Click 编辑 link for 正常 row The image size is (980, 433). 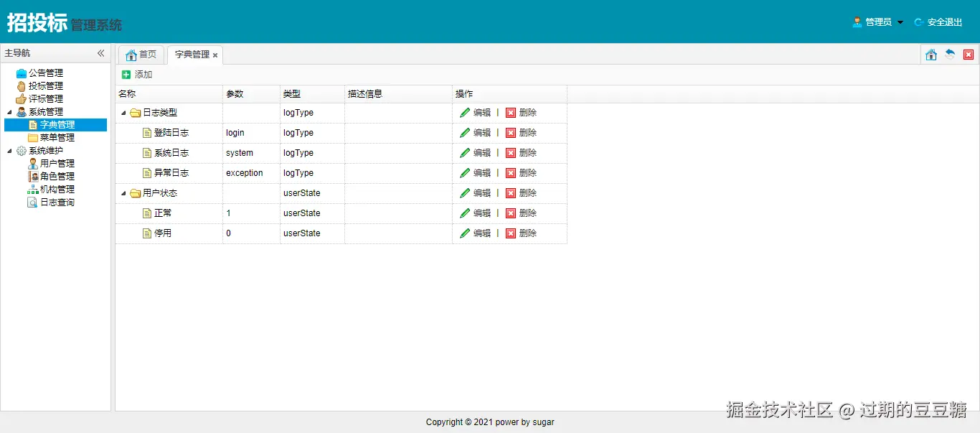pos(482,213)
